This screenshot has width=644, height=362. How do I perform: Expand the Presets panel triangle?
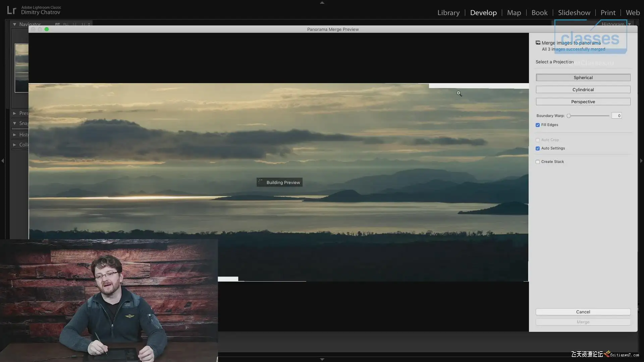(14, 113)
